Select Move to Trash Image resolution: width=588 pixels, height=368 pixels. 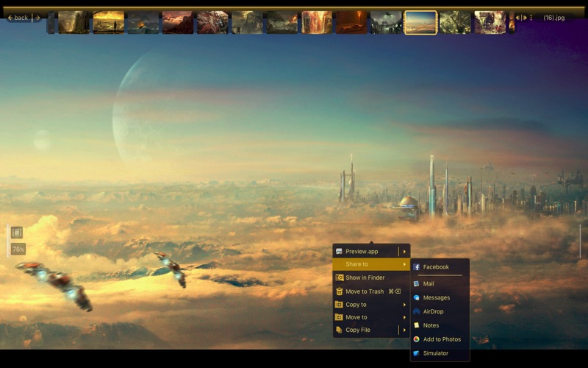pos(371,291)
